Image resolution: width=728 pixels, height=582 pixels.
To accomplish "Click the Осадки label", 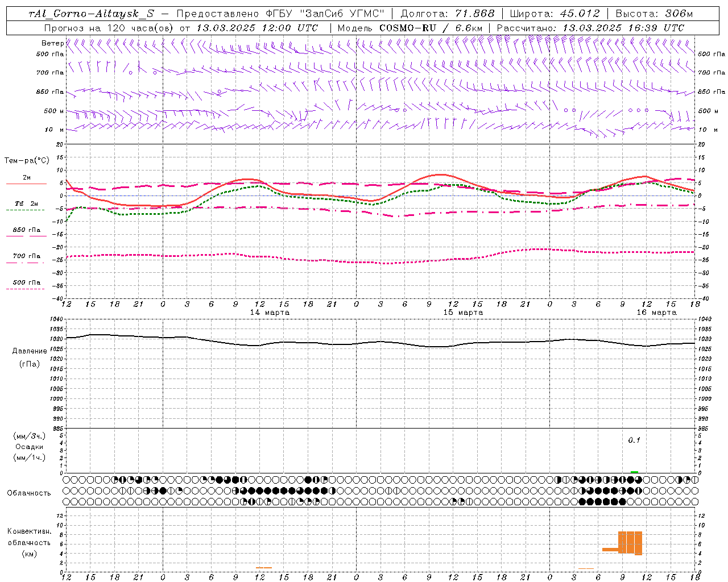I will (30, 447).
